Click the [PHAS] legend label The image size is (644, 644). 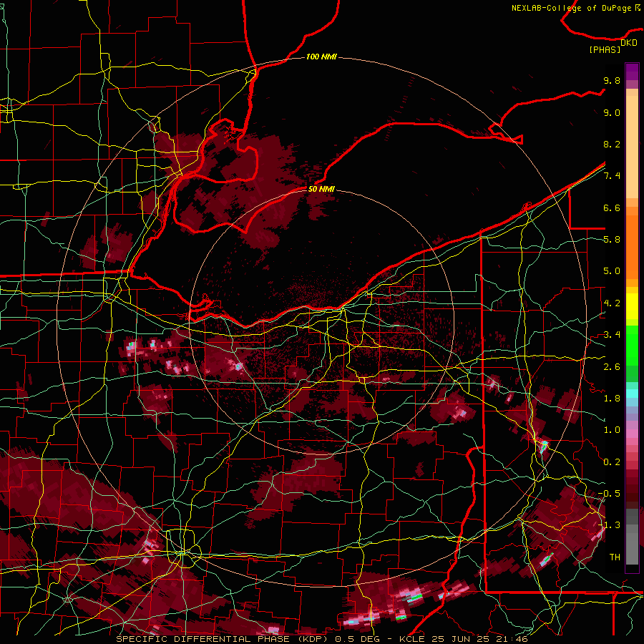click(x=605, y=49)
